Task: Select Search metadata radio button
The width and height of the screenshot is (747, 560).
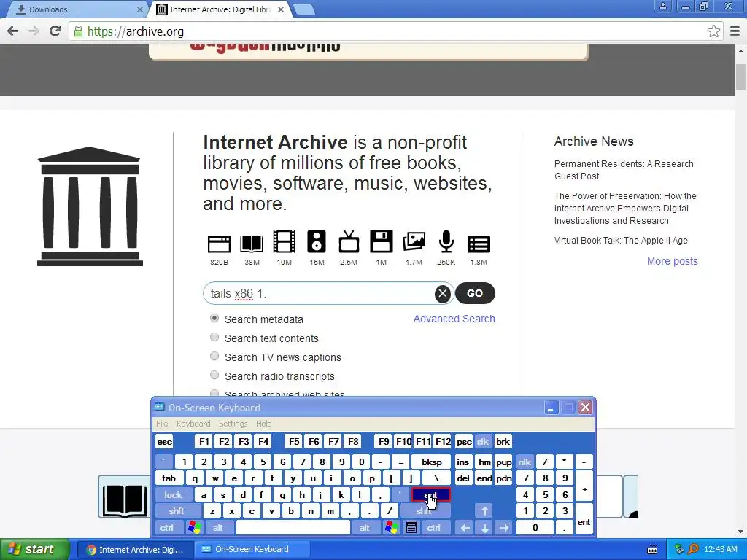Action: (214, 318)
